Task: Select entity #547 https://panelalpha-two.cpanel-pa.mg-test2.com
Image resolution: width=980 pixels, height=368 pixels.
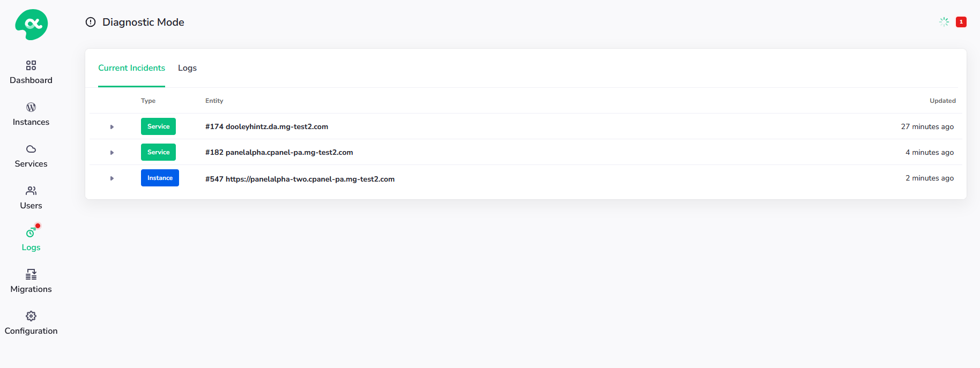Action: pyautogui.click(x=300, y=179)
